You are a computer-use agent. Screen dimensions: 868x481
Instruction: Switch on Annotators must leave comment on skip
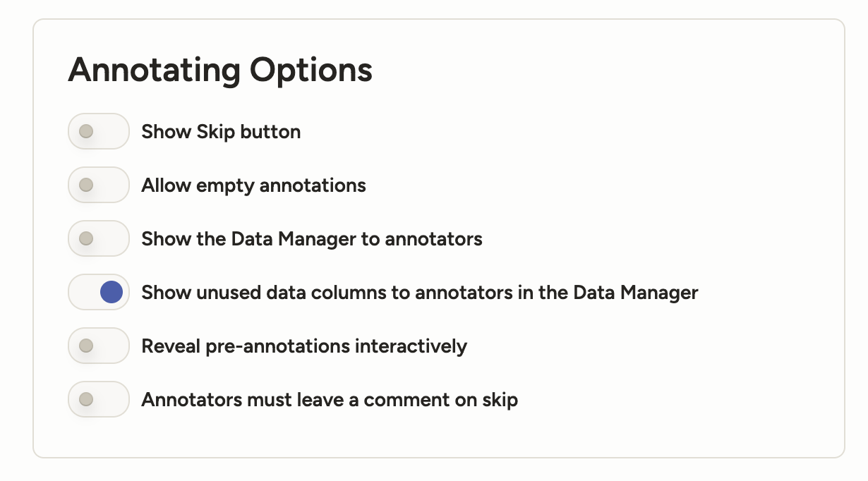[x=99, y=399]
